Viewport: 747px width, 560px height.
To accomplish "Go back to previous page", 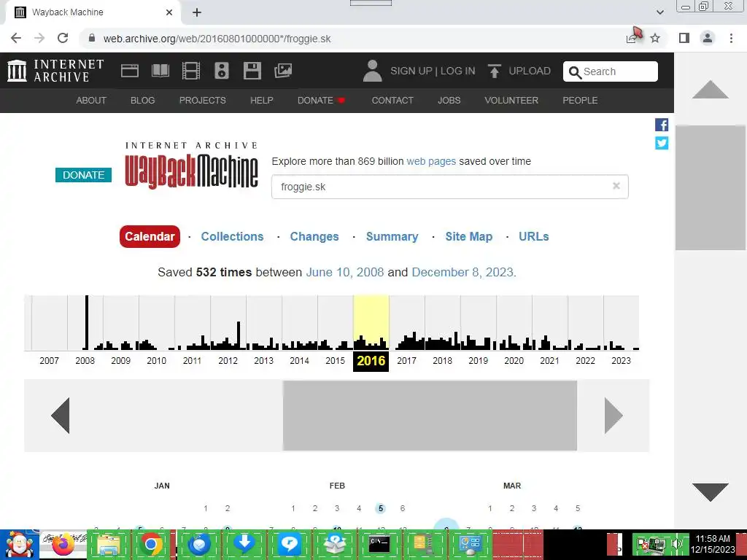I will click(16, 38).
